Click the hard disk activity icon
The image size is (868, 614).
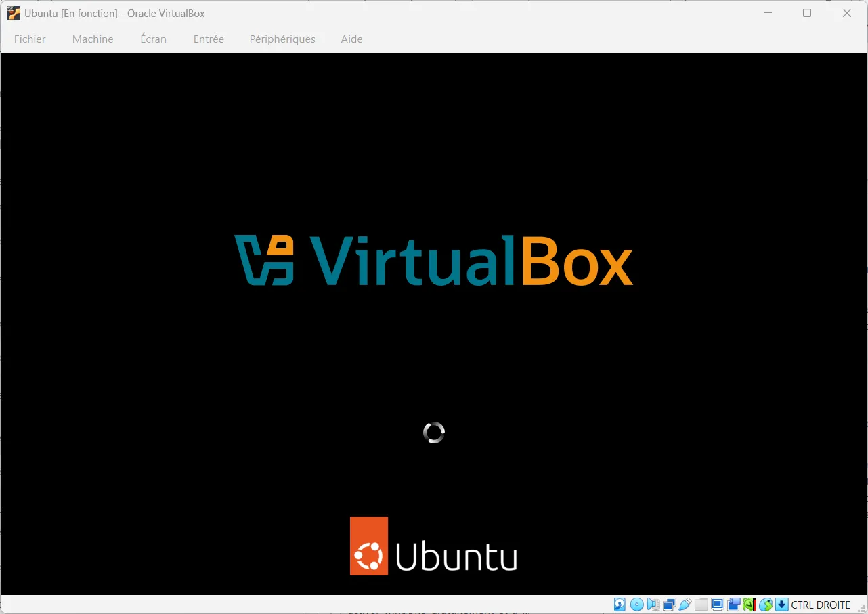[x=619, y=604]
